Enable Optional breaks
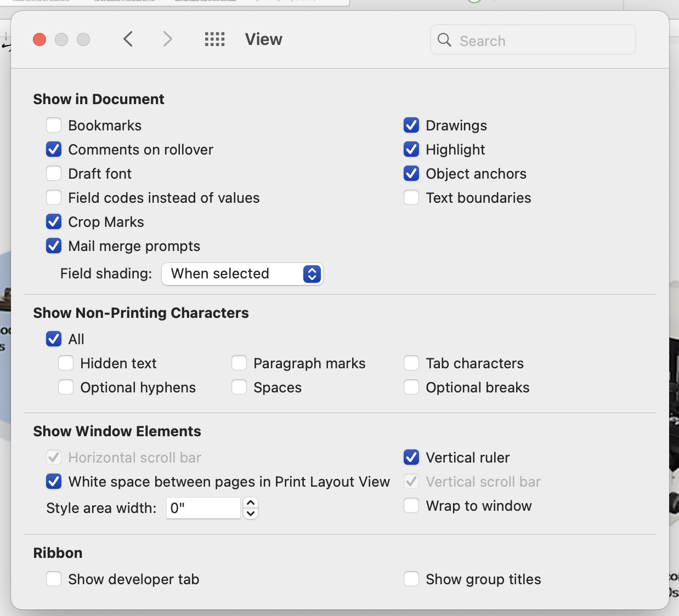679x616 pixels. (411, 387)
